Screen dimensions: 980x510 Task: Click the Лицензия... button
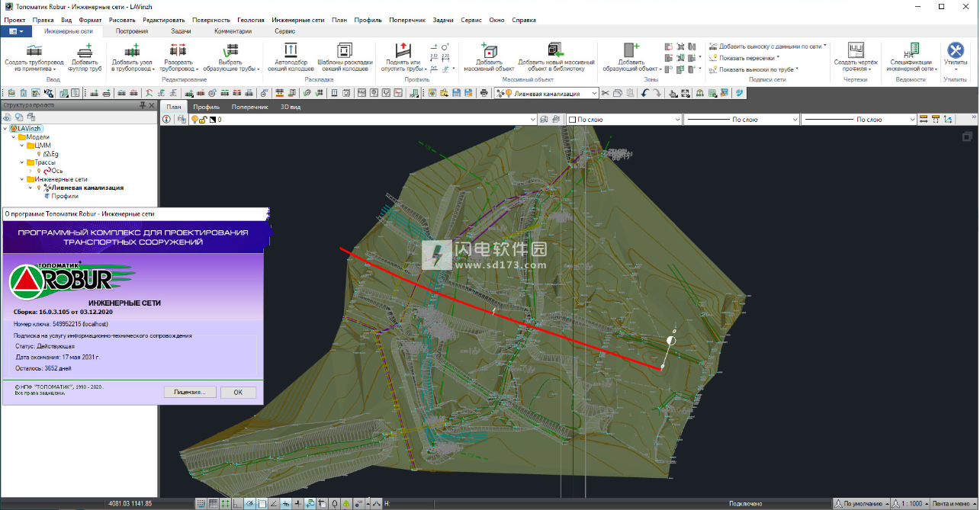point(190,392)
